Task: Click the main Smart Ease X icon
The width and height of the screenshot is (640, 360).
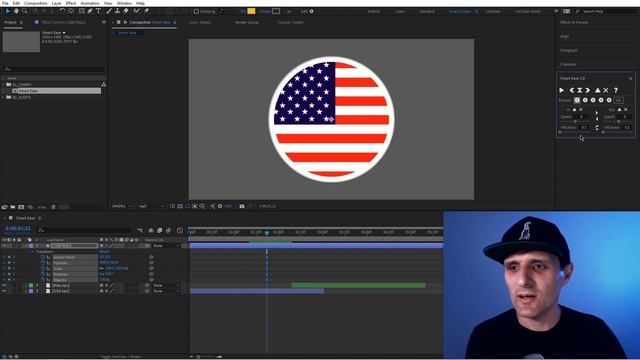Action: (606, 90)
